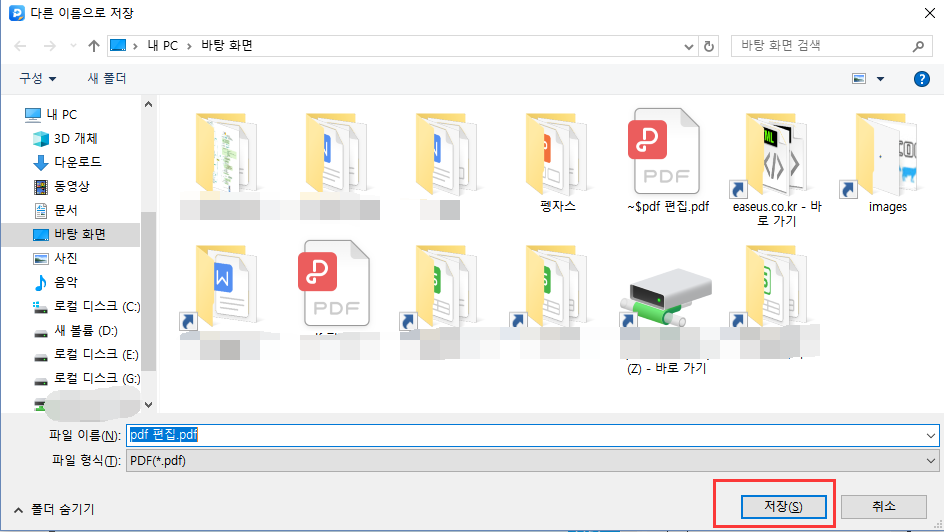Viewport: 944px width, 532px height.
Task: Refresh the folder view
Action: (709, 46)
